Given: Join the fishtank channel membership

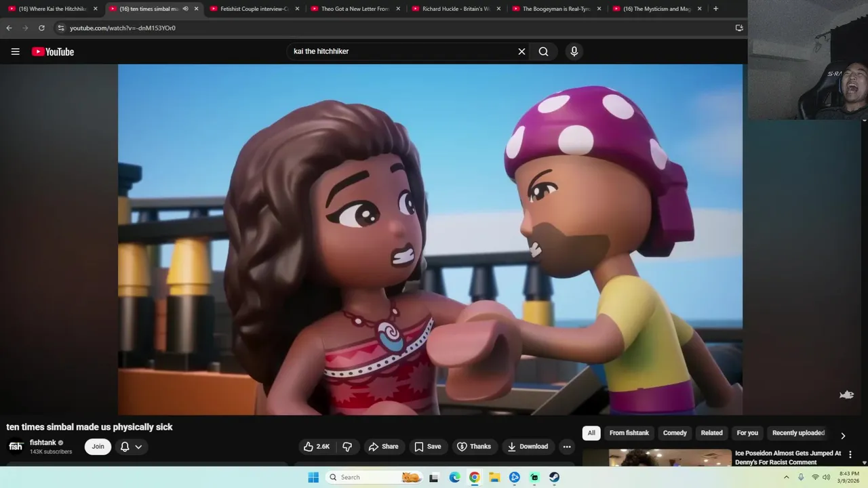Looking at the screenshot, I should [98, 447].
